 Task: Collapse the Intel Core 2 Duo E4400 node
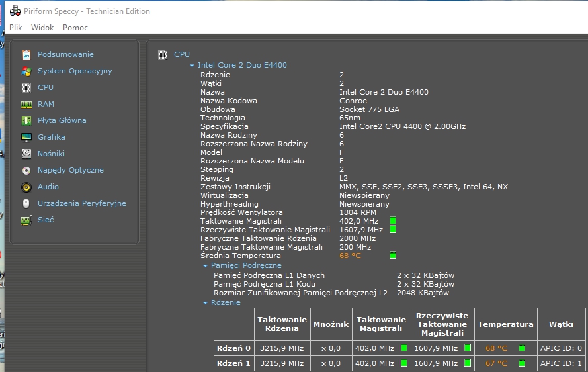[x=192, y=66]
